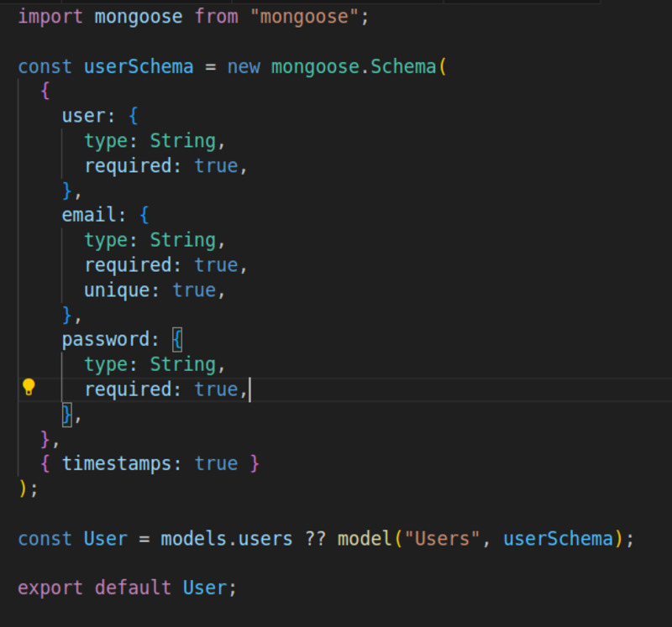672x627 pixels.
Task: Click the yellow lightbulb quick-fix icon
Action: point(29,387)
